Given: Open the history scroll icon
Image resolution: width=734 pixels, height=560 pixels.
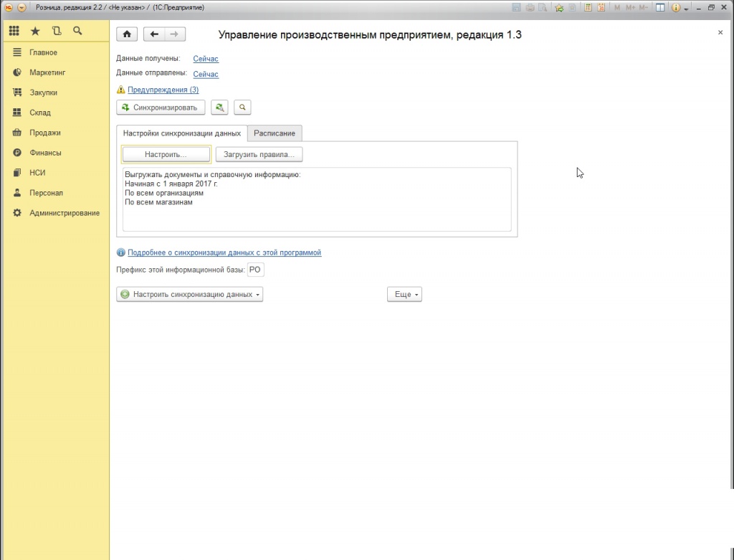Looking at the screenshot, I should [x=57, y=32].
